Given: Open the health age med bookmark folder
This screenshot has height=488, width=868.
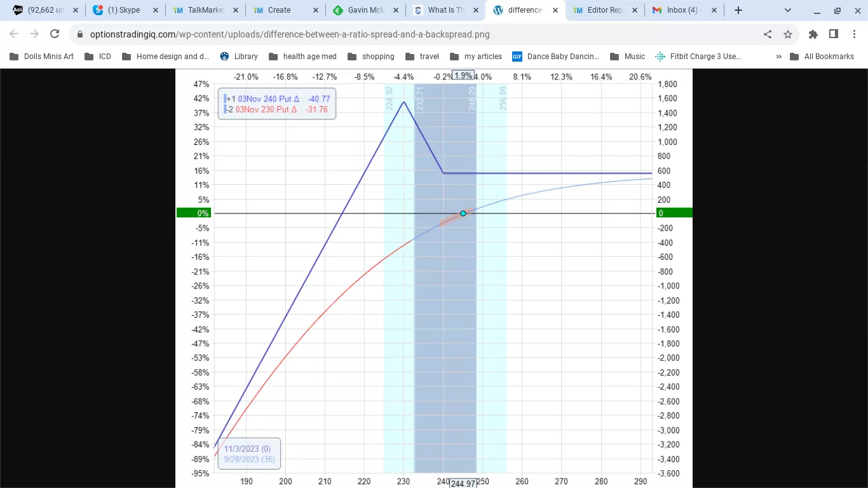Looking at the screenshot, I should [302, 57].
